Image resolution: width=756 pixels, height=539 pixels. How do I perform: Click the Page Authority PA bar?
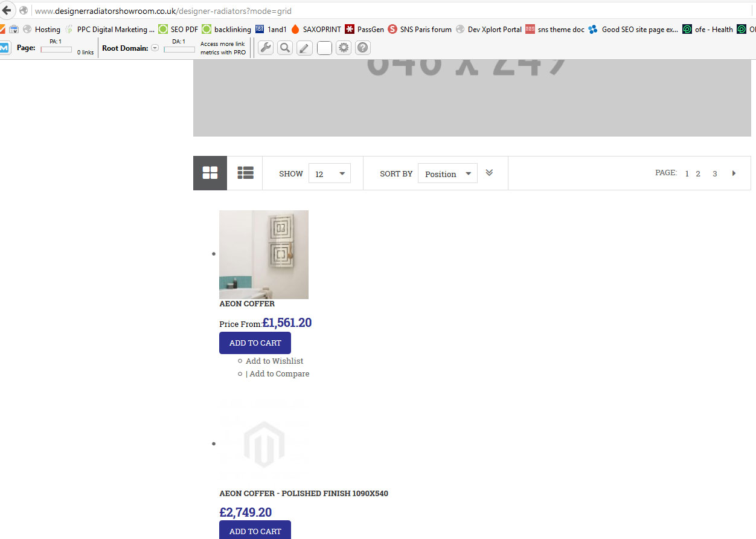coord(56,50)
